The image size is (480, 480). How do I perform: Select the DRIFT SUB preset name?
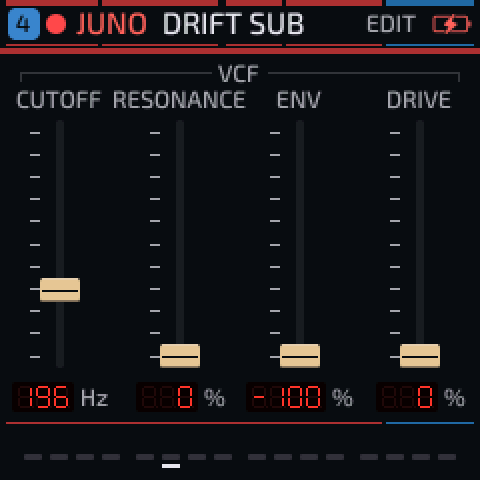[x=233, y=24]
